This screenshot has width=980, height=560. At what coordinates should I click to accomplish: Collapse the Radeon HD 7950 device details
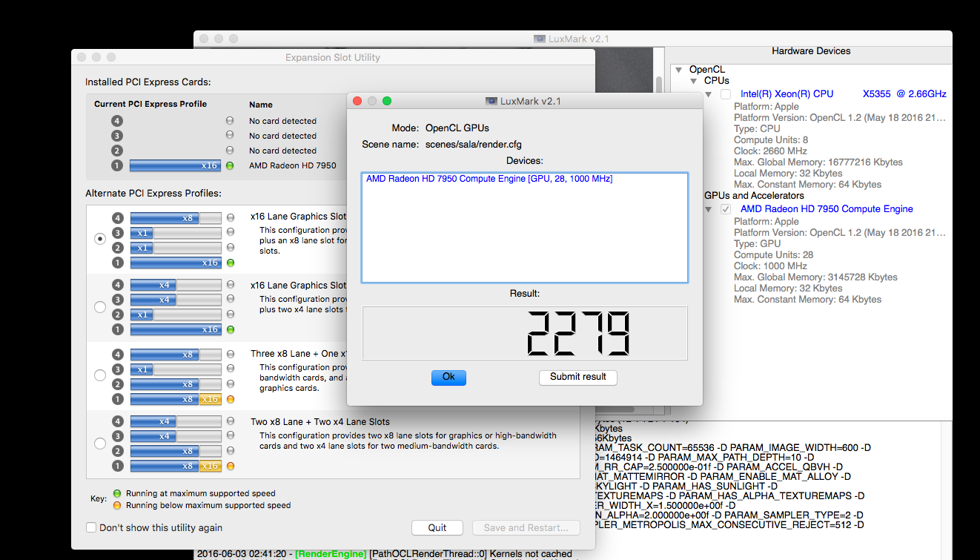pyautogui.click(x=709, y=209)
